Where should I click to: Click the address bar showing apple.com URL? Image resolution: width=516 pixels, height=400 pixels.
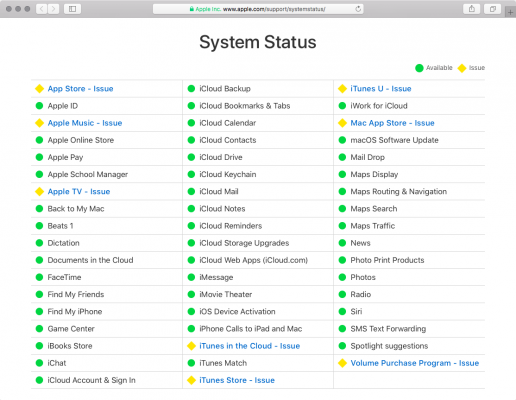(258, 9)
